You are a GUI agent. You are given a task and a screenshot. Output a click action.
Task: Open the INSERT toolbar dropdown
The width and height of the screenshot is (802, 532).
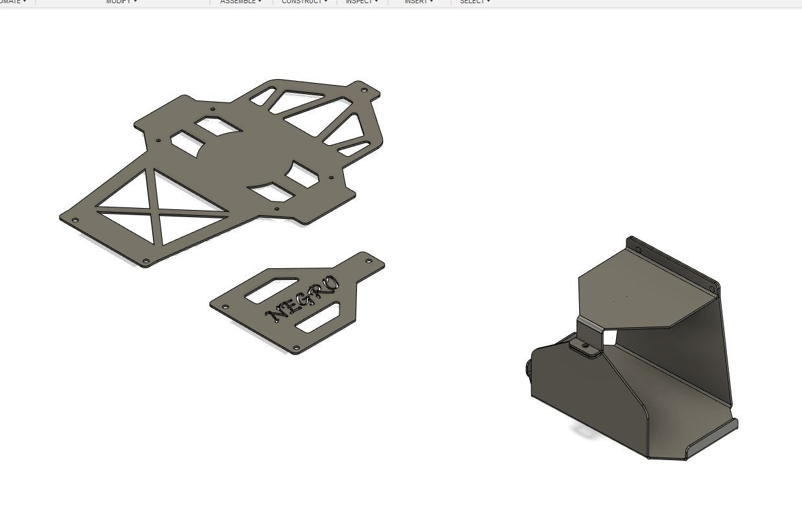[418, 2]
